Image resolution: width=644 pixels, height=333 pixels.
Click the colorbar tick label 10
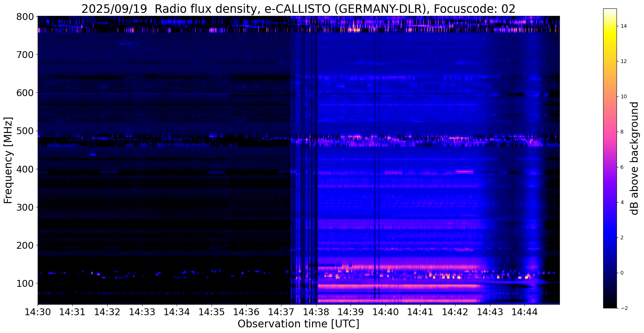click(624, 97)
